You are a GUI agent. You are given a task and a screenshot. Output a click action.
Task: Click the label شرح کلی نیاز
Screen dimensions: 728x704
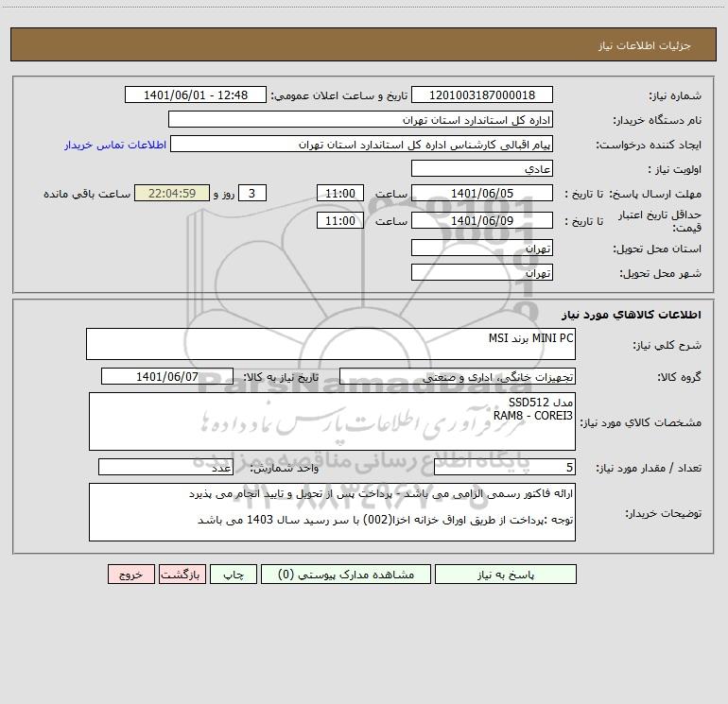coord(667,345)
